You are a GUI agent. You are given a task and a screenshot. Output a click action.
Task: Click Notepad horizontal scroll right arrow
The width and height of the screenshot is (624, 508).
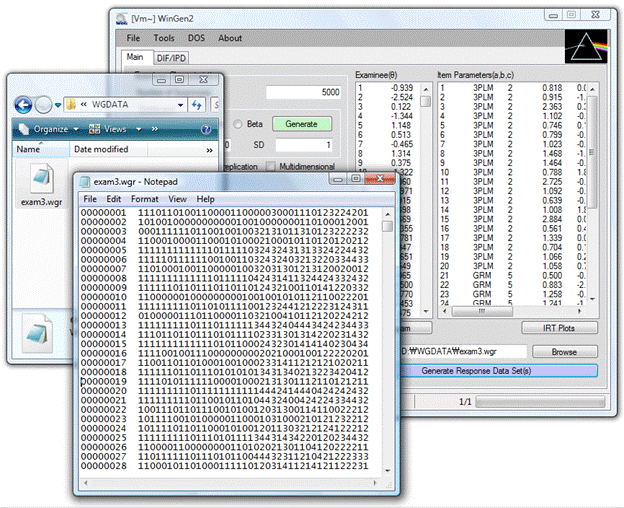point(374,483)
